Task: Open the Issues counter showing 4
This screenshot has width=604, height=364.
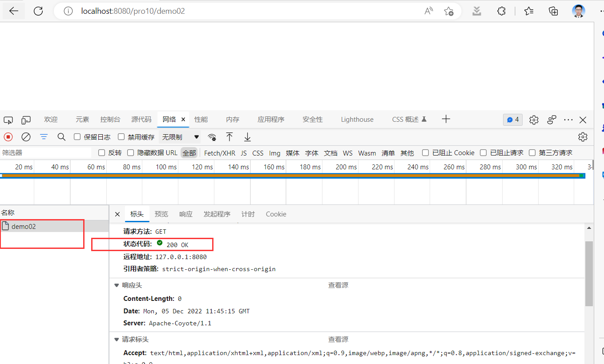Action: tap(512, 120)
